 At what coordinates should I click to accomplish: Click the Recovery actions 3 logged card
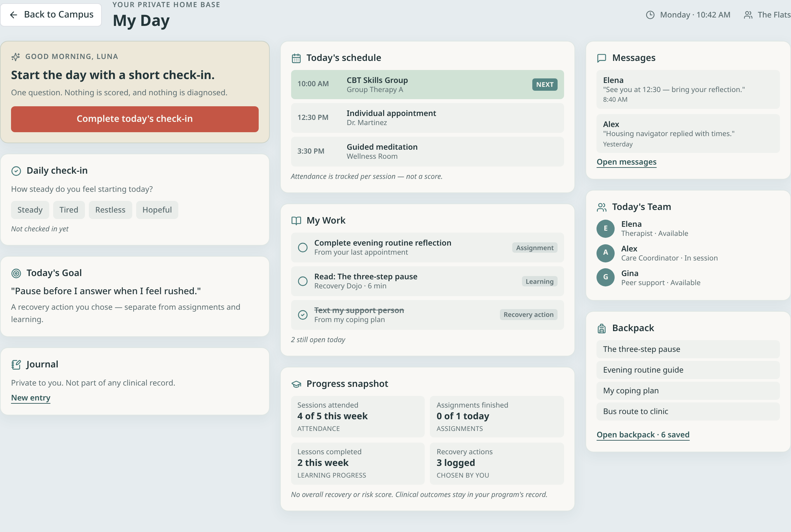coord(497,464)
